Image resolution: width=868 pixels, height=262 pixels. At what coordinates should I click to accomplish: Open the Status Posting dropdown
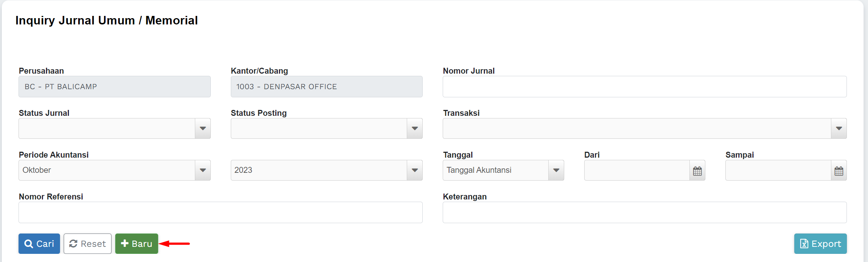415,128
